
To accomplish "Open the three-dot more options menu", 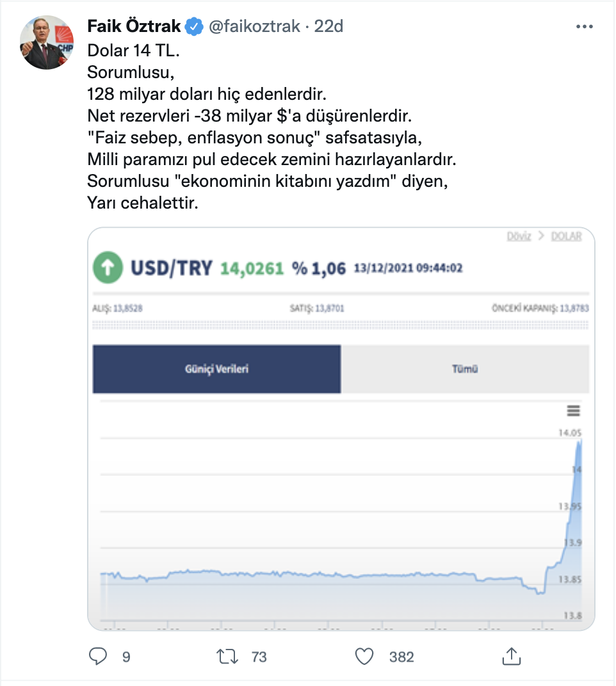I will point(585,27).
